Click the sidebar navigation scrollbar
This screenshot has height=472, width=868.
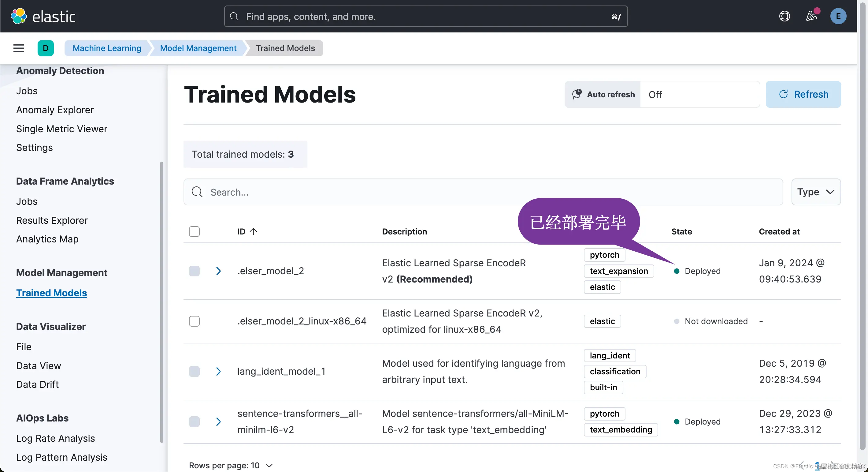point(161,302)
